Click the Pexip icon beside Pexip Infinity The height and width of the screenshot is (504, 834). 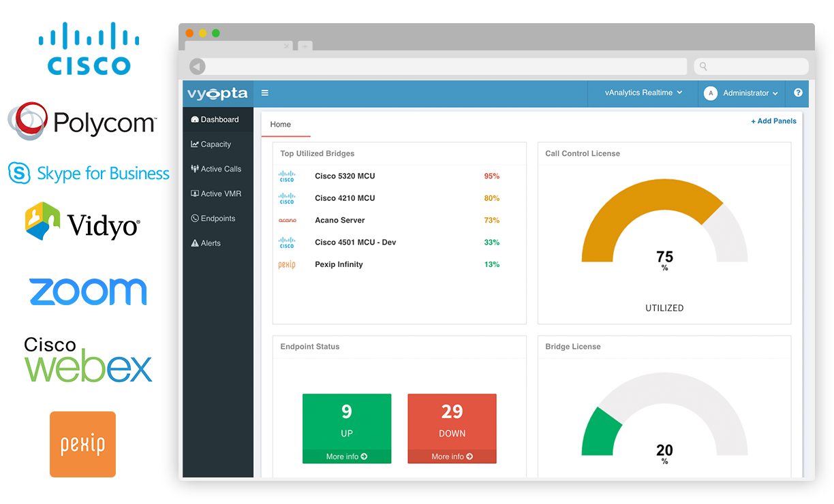coord(287,264)
